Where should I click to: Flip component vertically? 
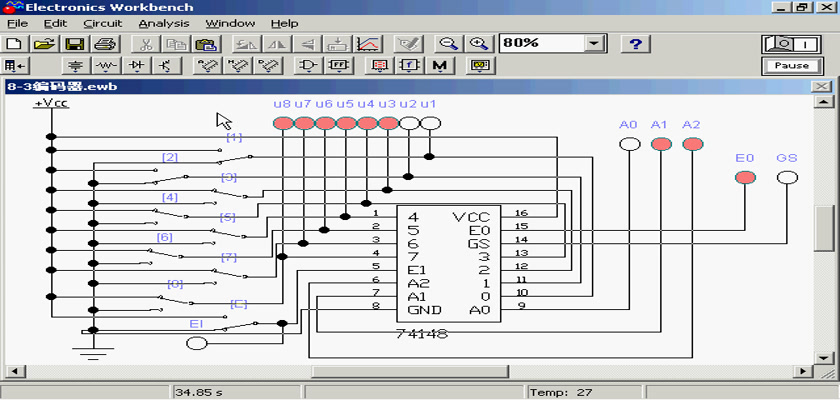point(308,44)
